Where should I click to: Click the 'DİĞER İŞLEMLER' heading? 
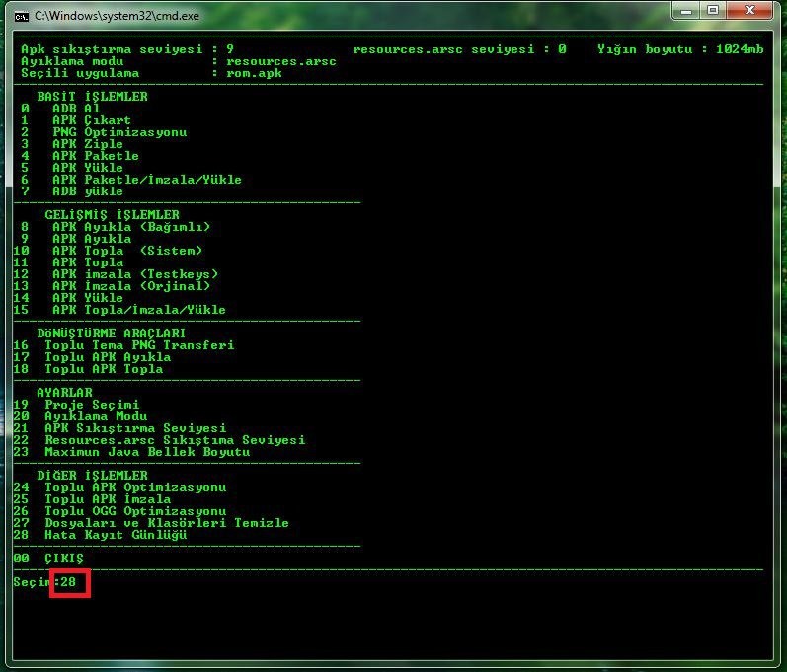pyautogui.click(x=93, y=476)
